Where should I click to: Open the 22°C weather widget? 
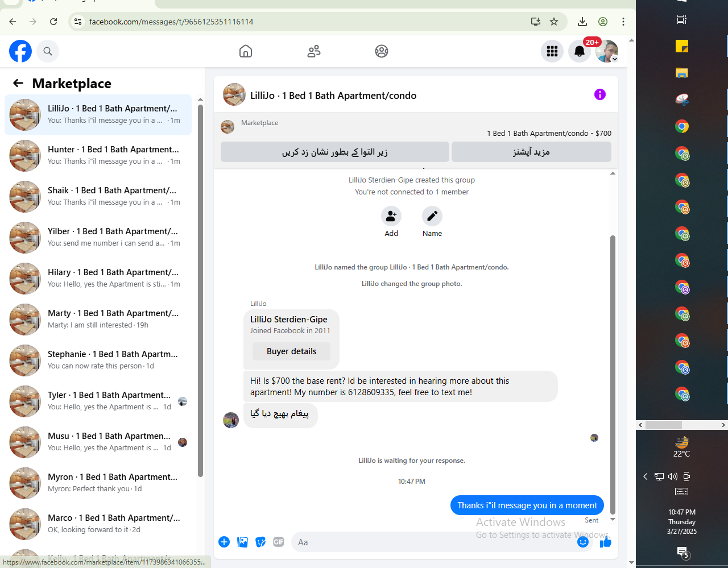(682, 447)
